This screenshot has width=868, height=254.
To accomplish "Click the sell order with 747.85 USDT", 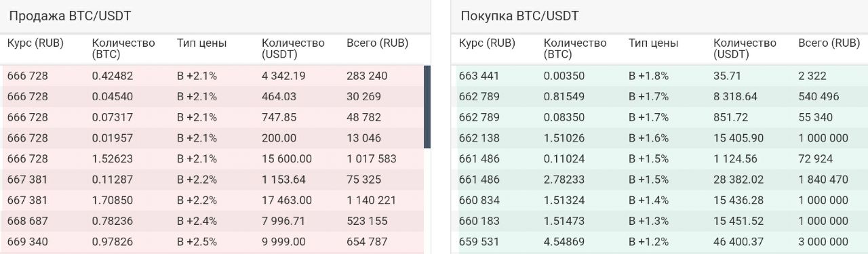I will coord(213,117).
